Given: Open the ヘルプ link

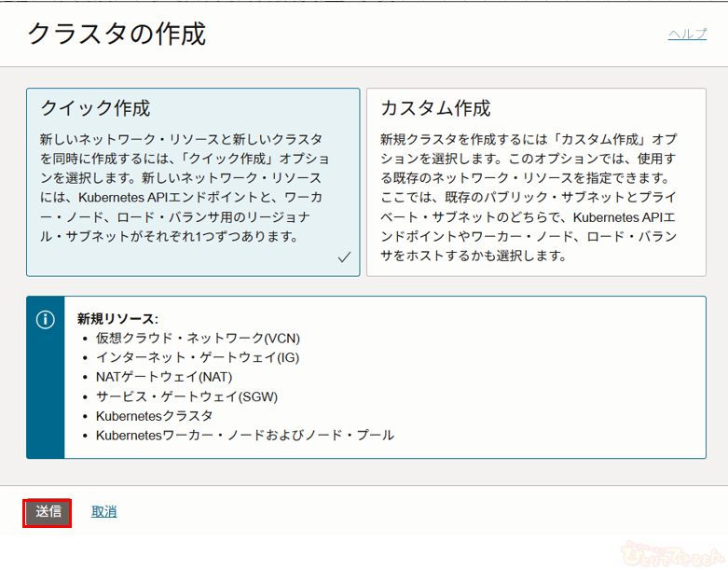Looking at the screenshot, I should pos(687,34).
